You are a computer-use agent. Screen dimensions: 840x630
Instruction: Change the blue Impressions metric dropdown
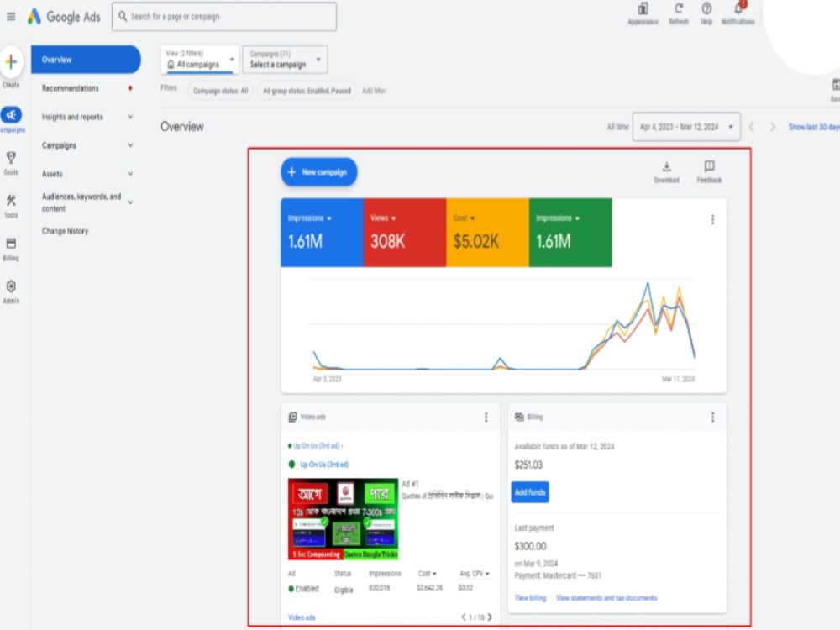pyautogui.click(x=310, y=218)
